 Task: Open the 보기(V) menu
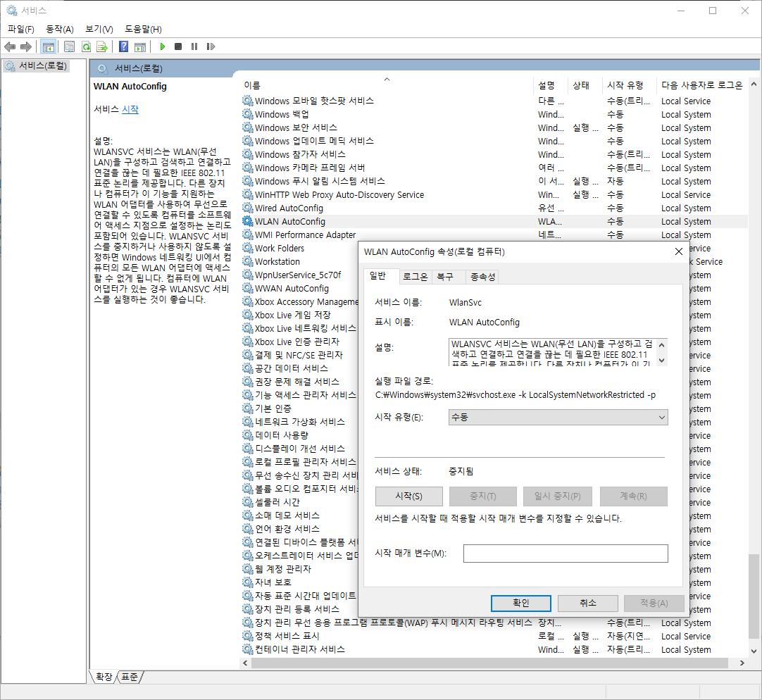tap(99, 29)
